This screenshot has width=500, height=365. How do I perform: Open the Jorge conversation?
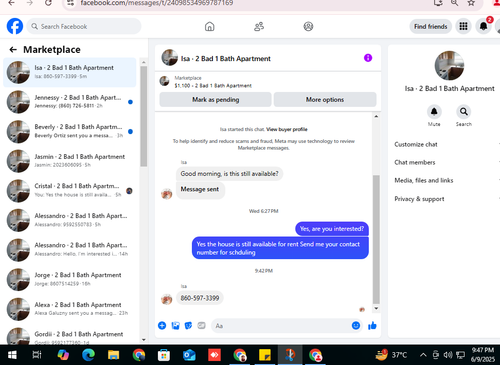pos(70,279)
